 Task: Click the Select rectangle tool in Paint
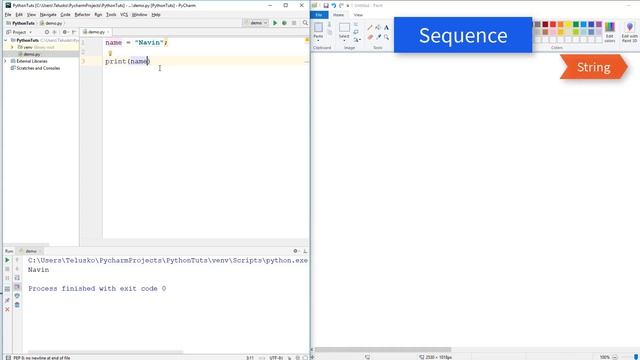coord(344,27)
